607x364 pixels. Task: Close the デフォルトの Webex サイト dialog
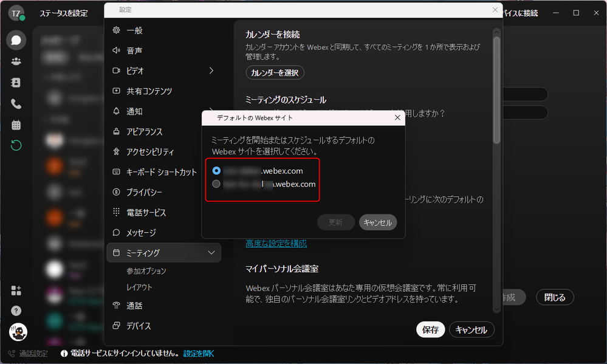coord(397,118)
